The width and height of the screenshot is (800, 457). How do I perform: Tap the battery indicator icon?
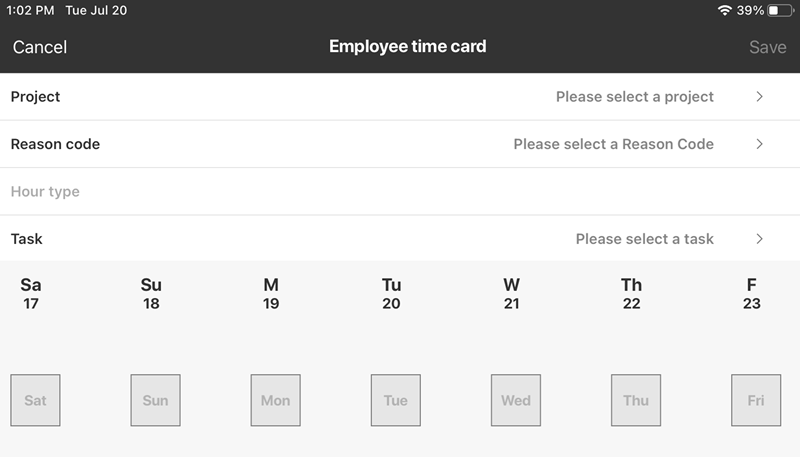[779, 10]
